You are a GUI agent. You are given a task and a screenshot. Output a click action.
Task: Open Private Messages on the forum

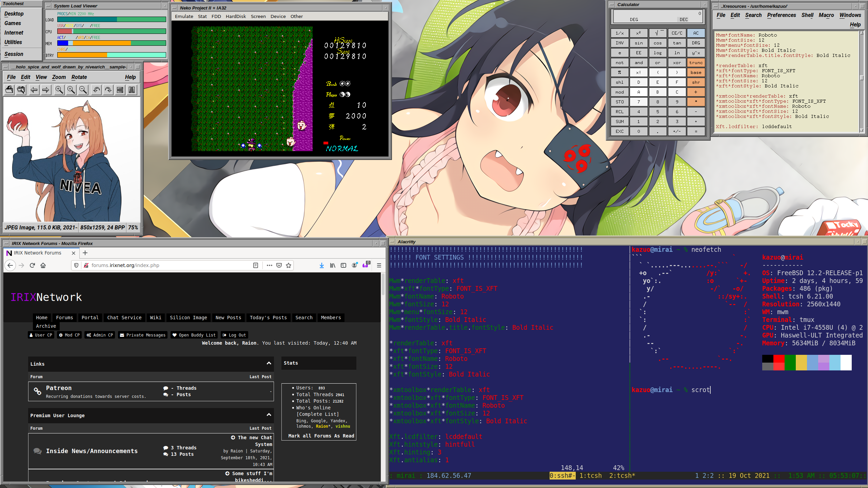point(142,335)
